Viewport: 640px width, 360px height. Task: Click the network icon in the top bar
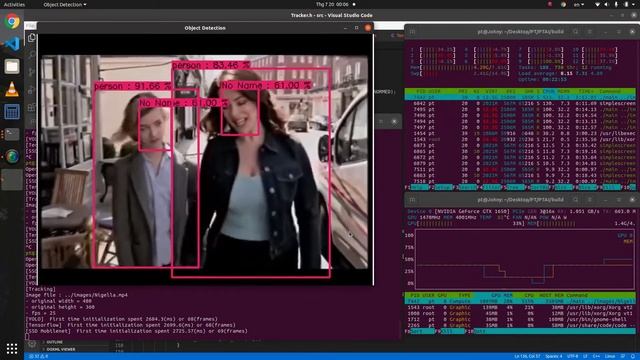coord(597,4)
